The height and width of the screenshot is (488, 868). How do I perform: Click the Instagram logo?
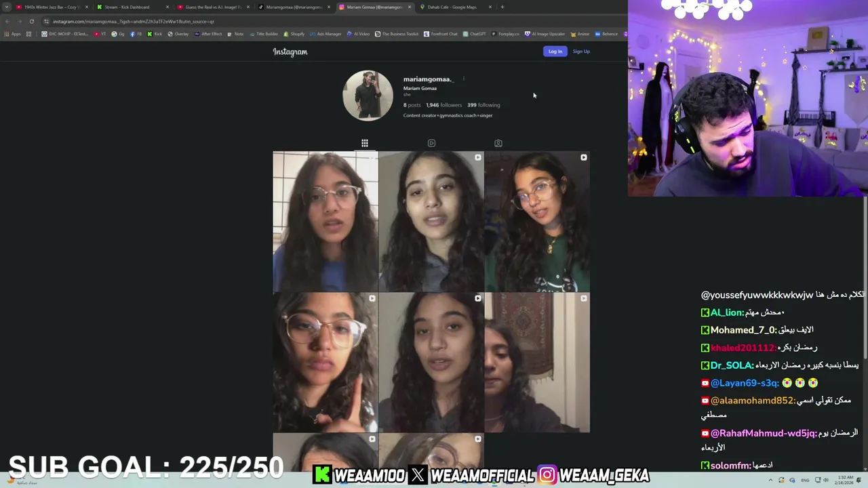[x=290, y=52]
